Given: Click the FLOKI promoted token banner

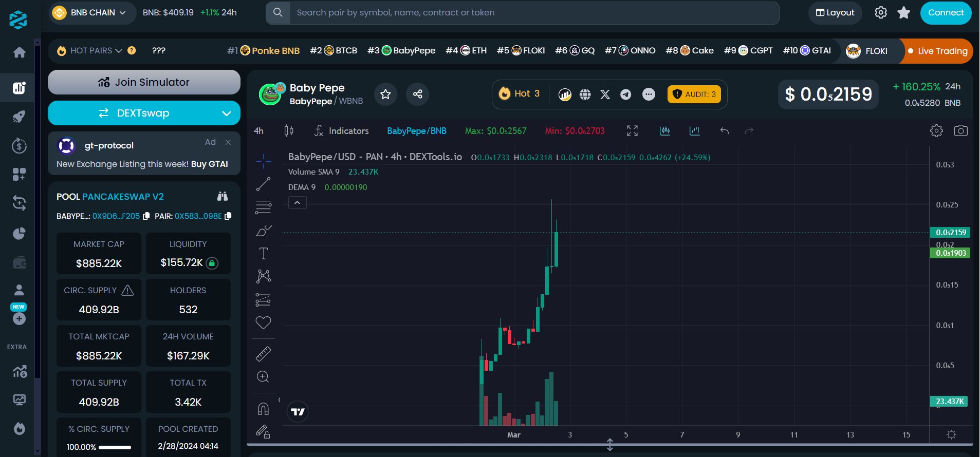Looking at the screenshot, I should 868,51.
